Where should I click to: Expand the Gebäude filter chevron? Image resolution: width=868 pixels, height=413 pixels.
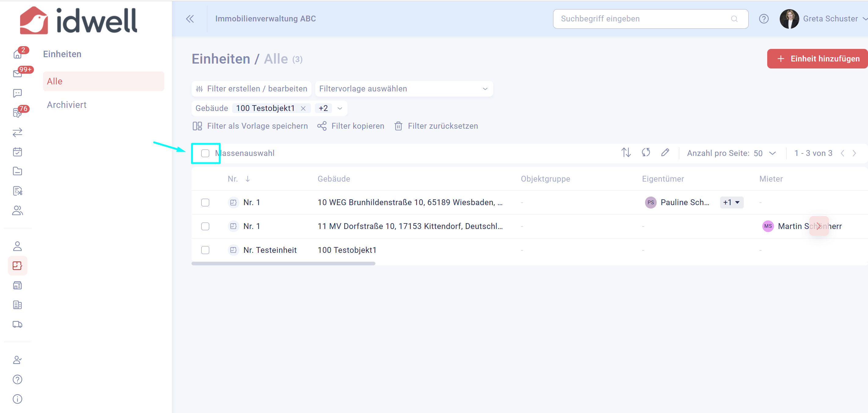point(340,108)
